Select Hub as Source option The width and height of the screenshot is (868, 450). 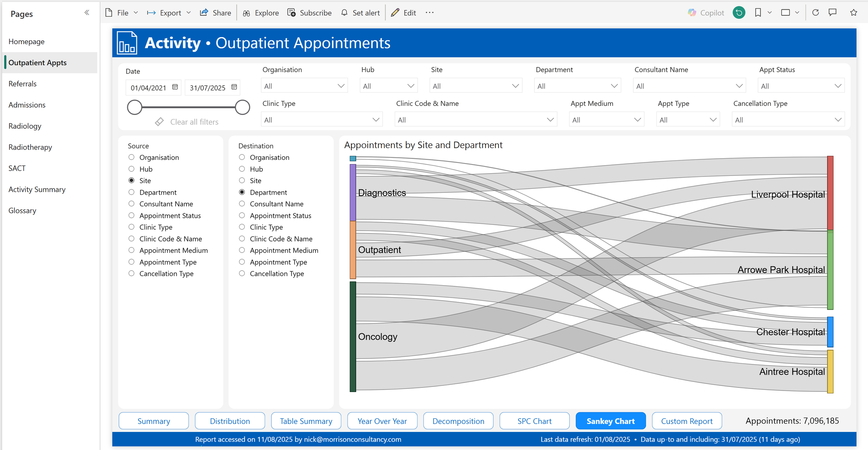[132, 169]
